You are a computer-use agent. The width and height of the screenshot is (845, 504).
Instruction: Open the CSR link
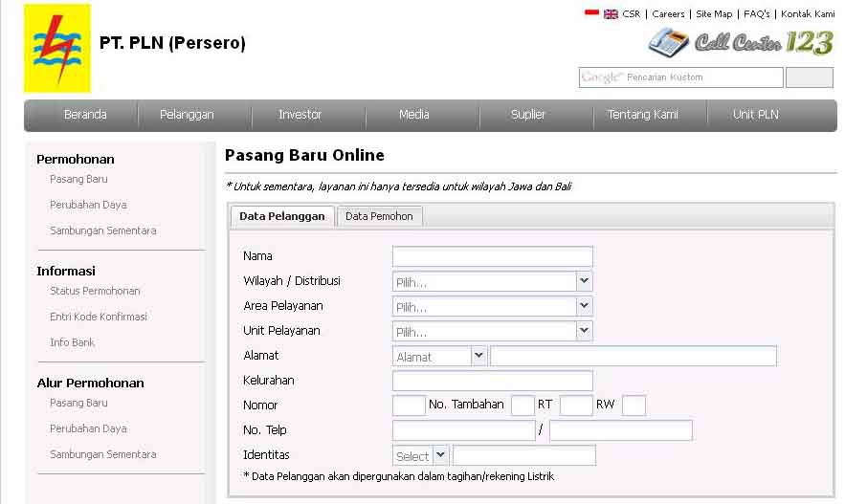click(x=631, y=14)
